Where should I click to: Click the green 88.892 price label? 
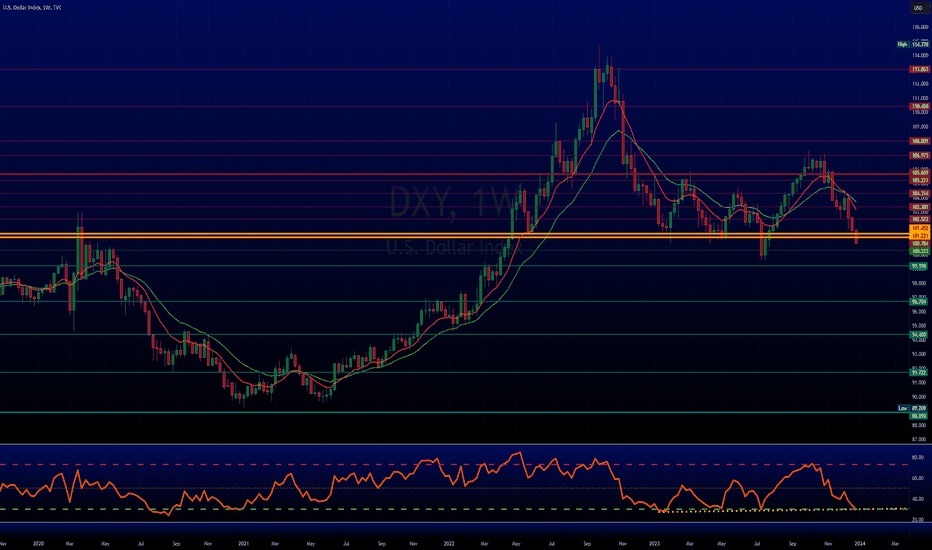point(920,416)
